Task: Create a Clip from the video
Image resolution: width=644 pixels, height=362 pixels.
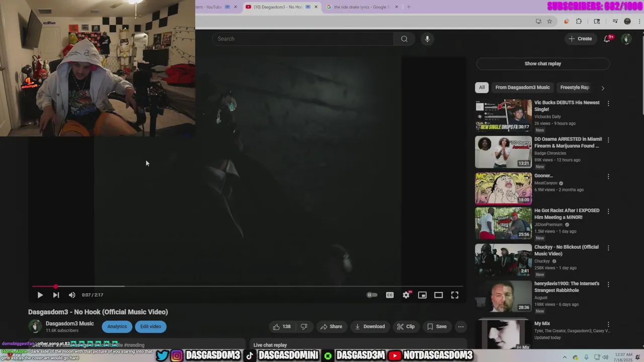Action: (406, 327)
